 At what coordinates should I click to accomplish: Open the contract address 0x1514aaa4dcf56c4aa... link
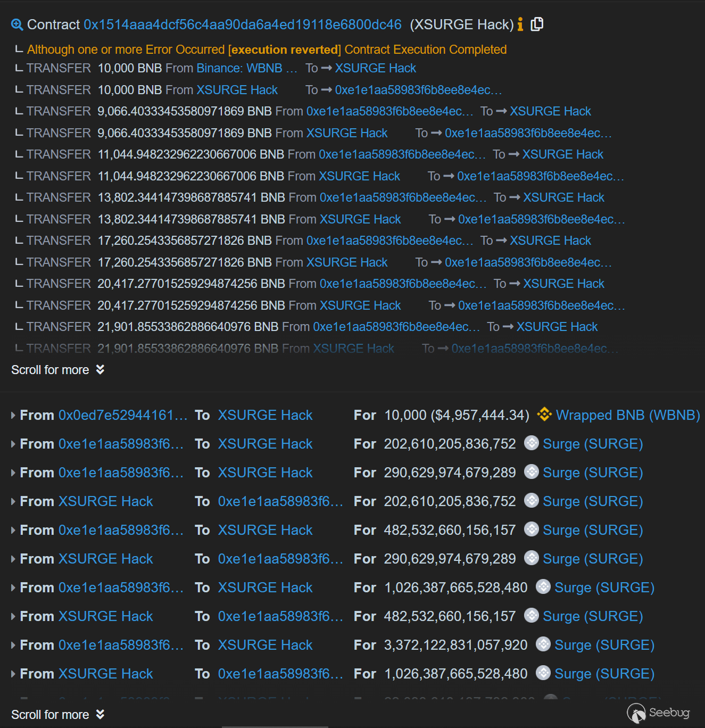[x=242, y=24]
